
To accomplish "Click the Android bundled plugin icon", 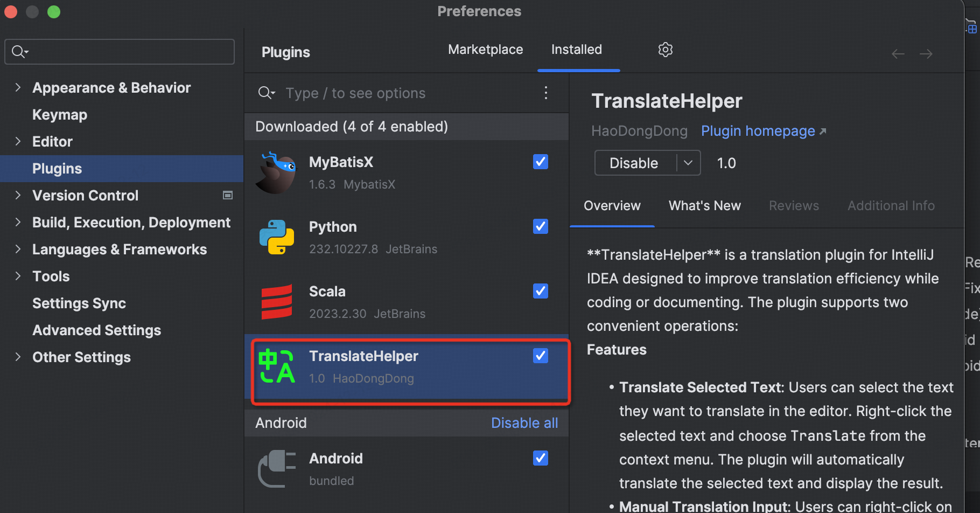I will point(277,469).
